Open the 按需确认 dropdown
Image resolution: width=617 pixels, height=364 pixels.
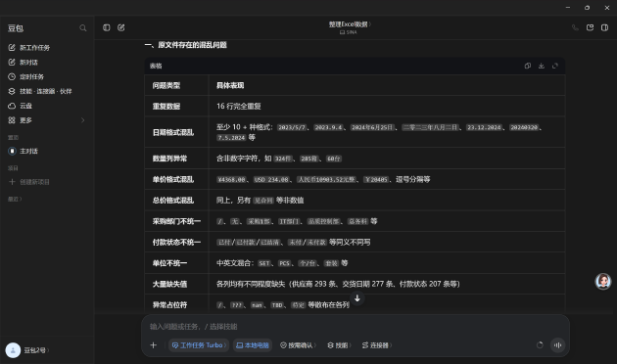click(299, 345)
